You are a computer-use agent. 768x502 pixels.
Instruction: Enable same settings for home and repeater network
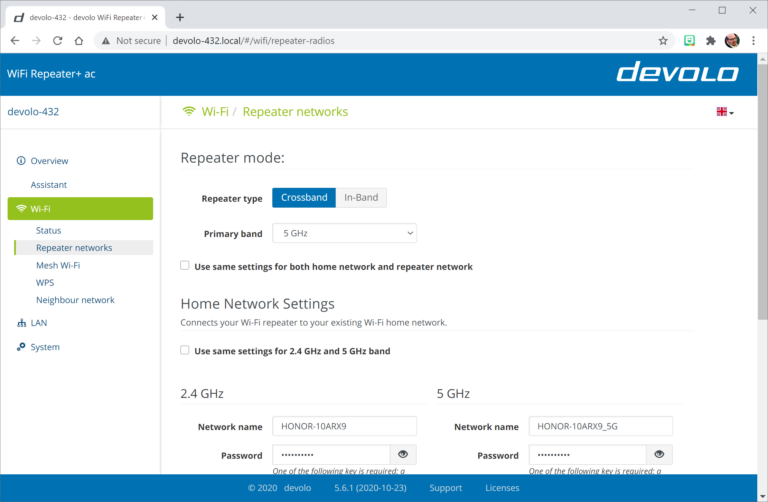click(x=185, y=265)
